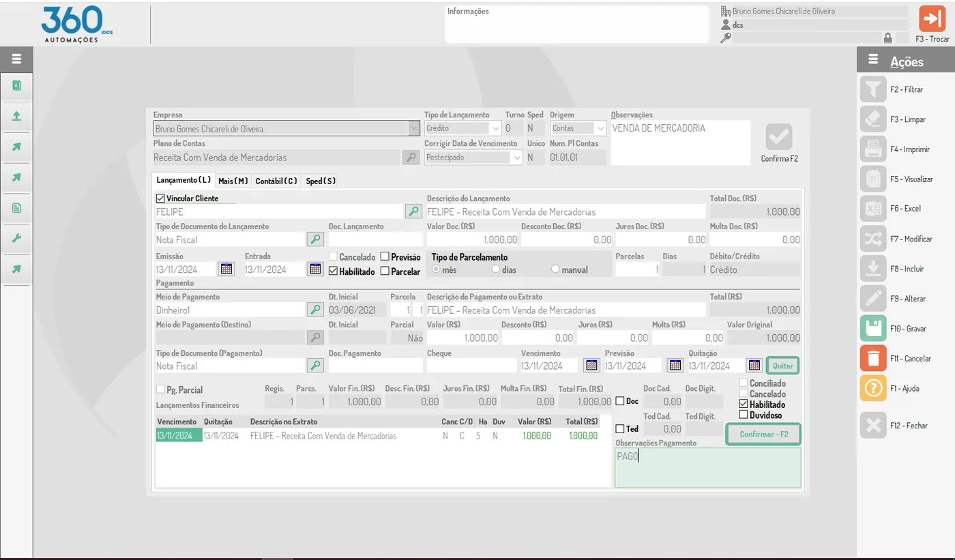The width and height of the screenshot is (955, 560).
Task: Open the Emissão date calendar icon
Action: click(226, 269)
